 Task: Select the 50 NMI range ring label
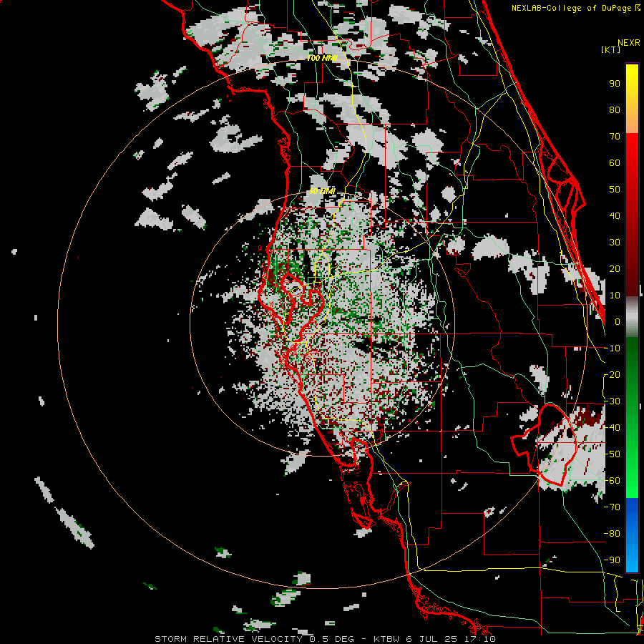point(322,191)
